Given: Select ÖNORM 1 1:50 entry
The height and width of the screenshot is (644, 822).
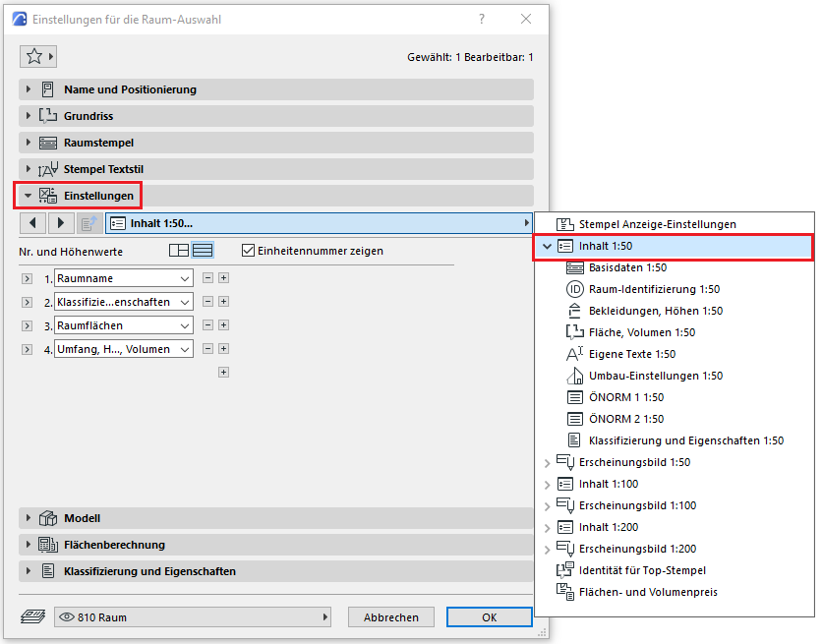Looking at the screenshot, I should tap(626, 397).
